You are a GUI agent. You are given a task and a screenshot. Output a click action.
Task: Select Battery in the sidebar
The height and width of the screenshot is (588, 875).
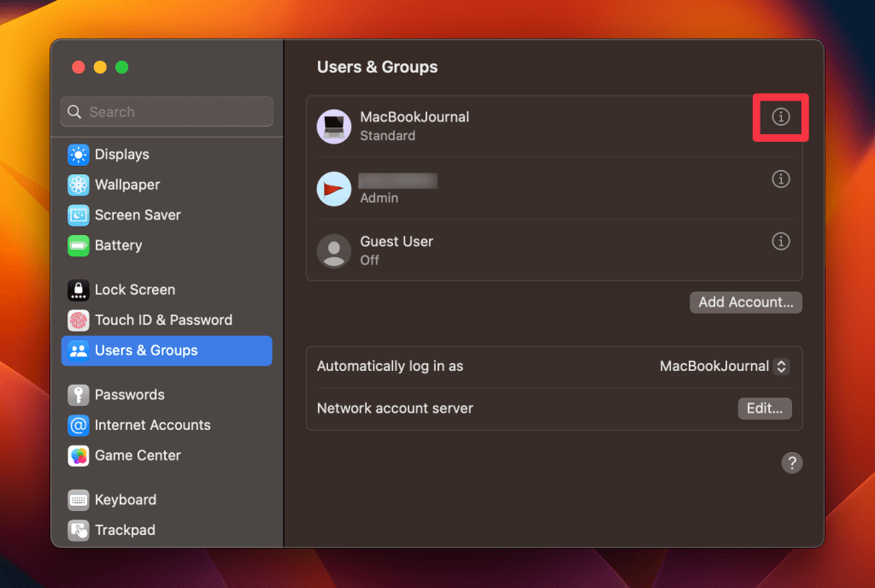[118, 245]
